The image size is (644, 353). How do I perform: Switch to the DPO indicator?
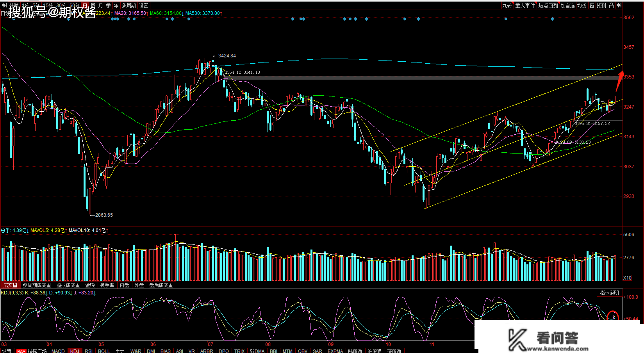tap(224, 351)
